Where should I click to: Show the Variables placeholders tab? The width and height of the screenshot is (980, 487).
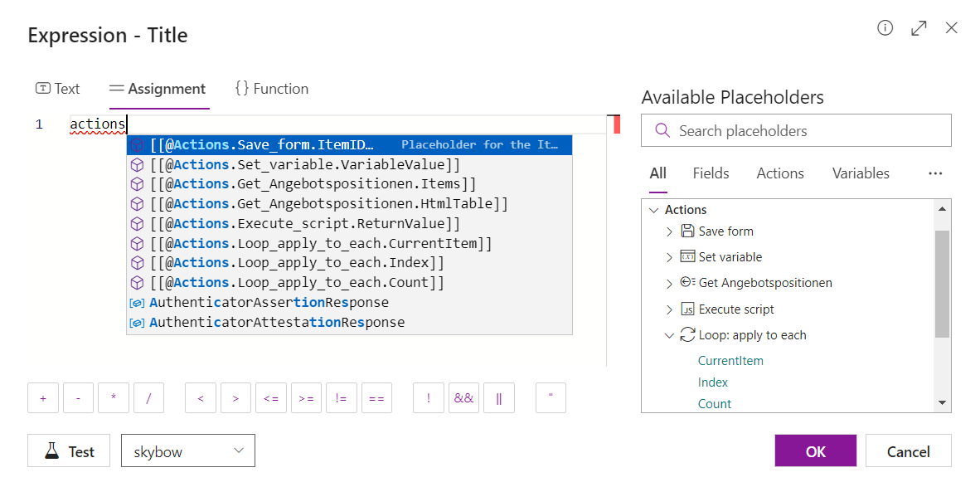(861, 173)
